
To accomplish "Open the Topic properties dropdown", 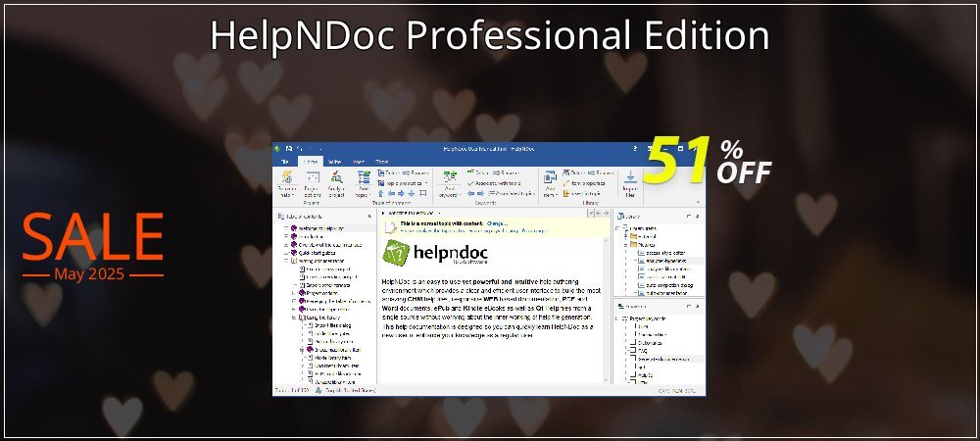I will click(x=426, y=183).
